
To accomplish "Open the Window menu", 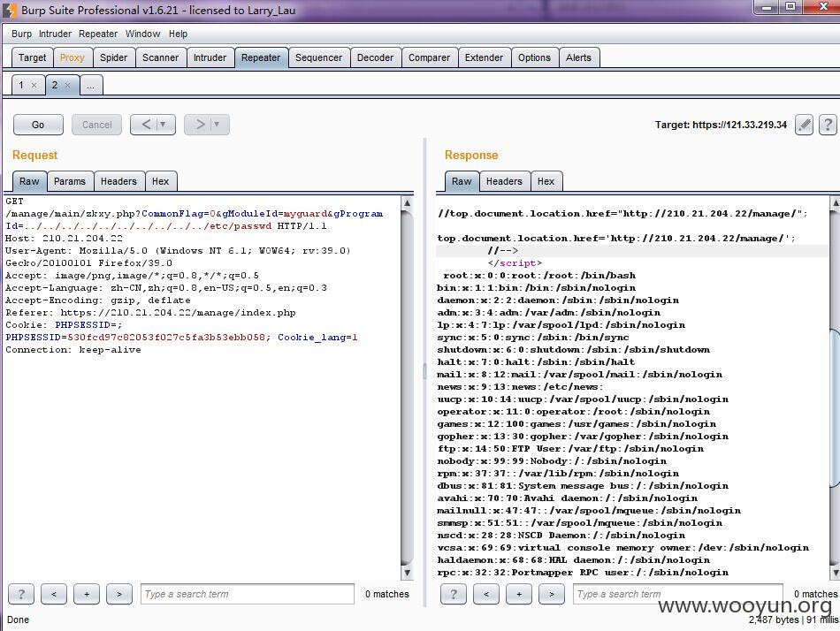I will click(142, 34).
